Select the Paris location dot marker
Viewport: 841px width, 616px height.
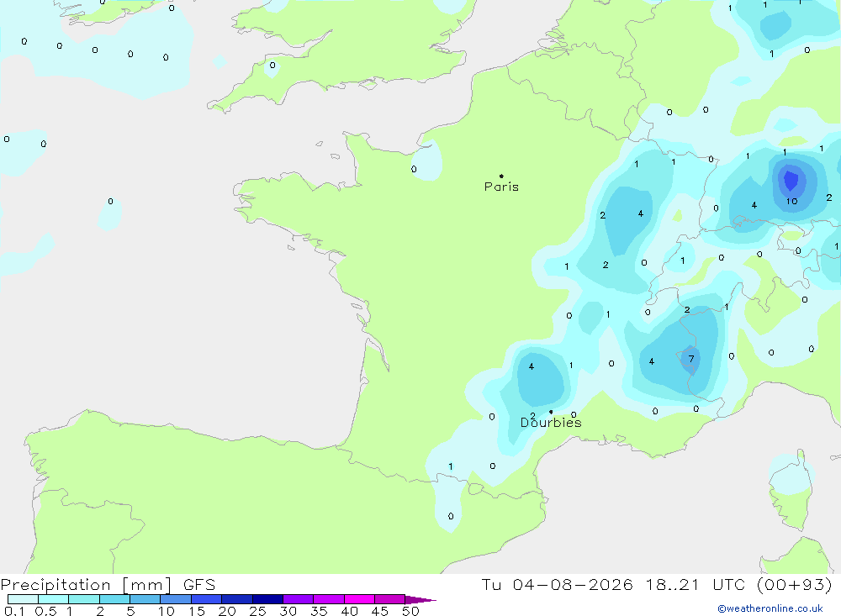501,176
